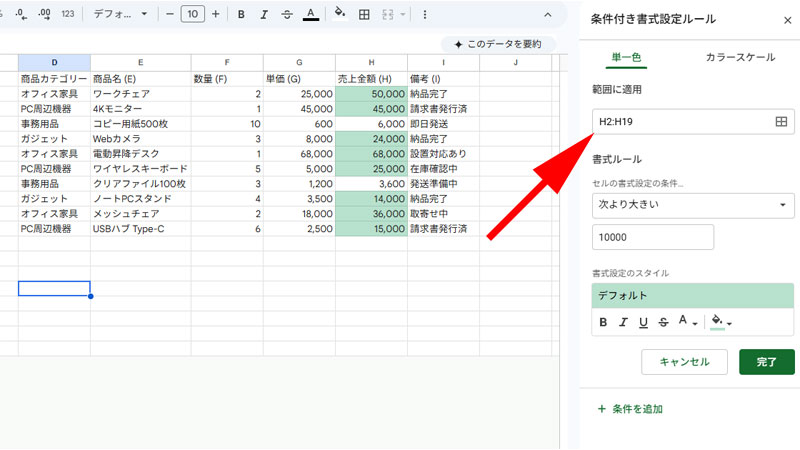Click the select data range grid icon

click(x=781, y=121)
